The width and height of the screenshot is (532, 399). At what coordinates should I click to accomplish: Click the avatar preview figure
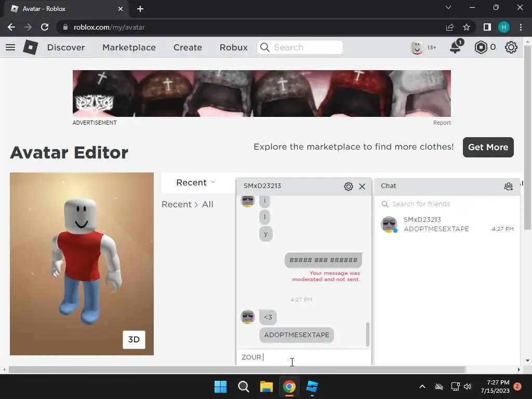click(x=86, y=261)
